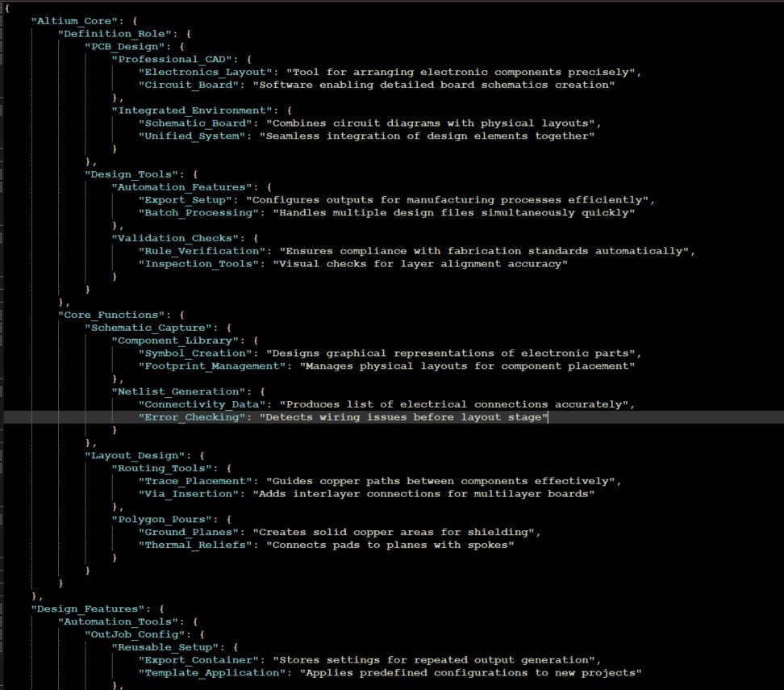This screenshot has height=690, width=784.
Task: Click value "Adds interlayer connections for multilayer boards"
Action: point(423,494)
